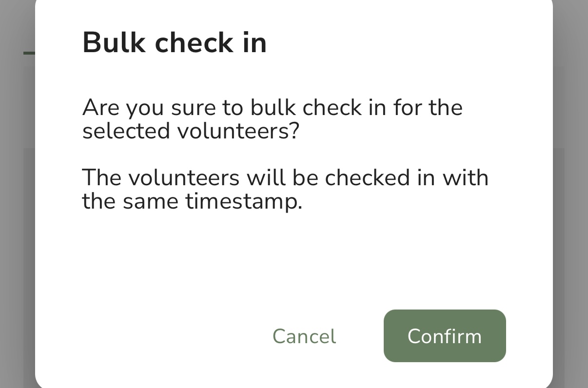
Task: Accept the dialog with Confirm
Action: pos(445,336)
